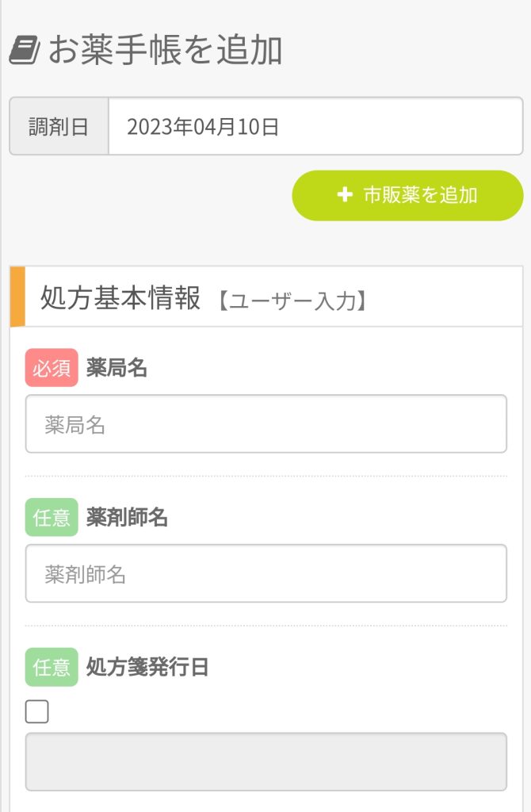Viewport: 531px width, 812px height.
Task: Click the plus icon on 市販薬を追加
Action: point(344,195)
